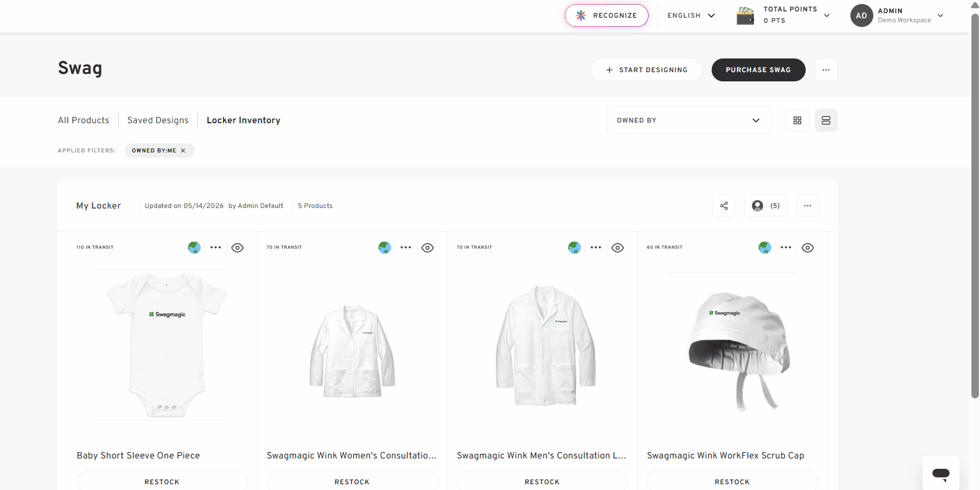Viewport: 980px width, 490px height.
Task: Toggle visibility eye on Baby Short Sleeve card
Action: click(x=237, y=248)
